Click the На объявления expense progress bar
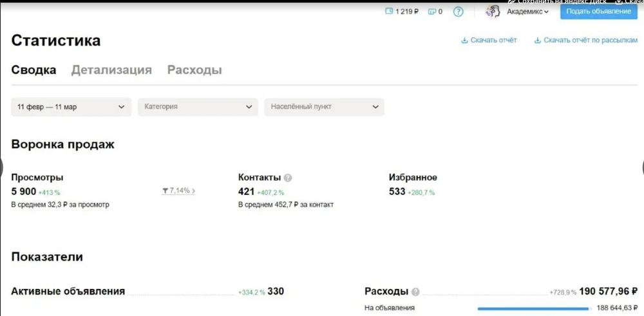Screen dimensions: 644x316 point(533,308)
